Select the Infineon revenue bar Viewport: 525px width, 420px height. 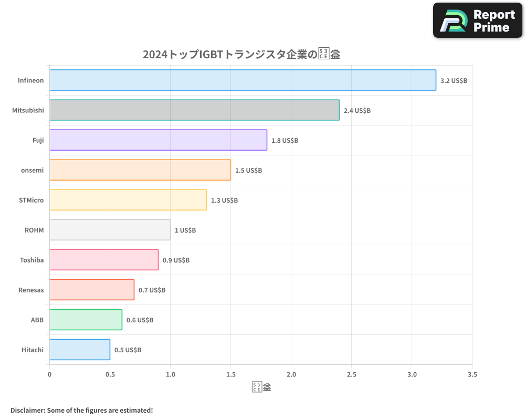[241, 80]
